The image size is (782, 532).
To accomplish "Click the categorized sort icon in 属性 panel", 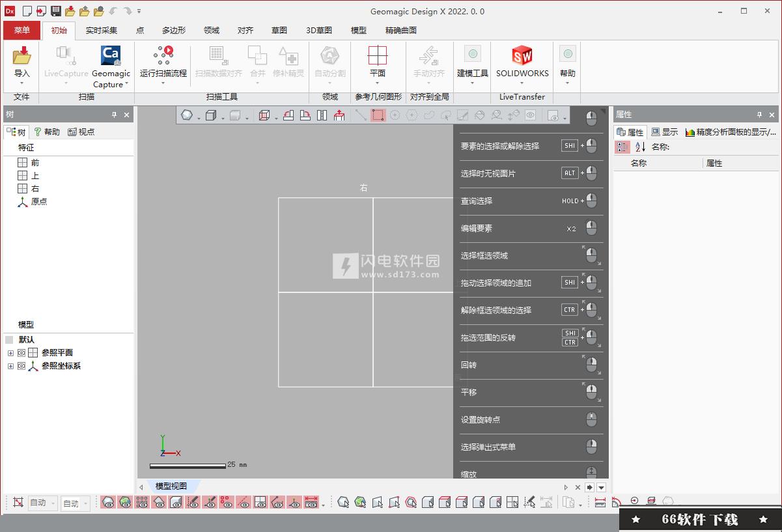I will pos(622,147).
